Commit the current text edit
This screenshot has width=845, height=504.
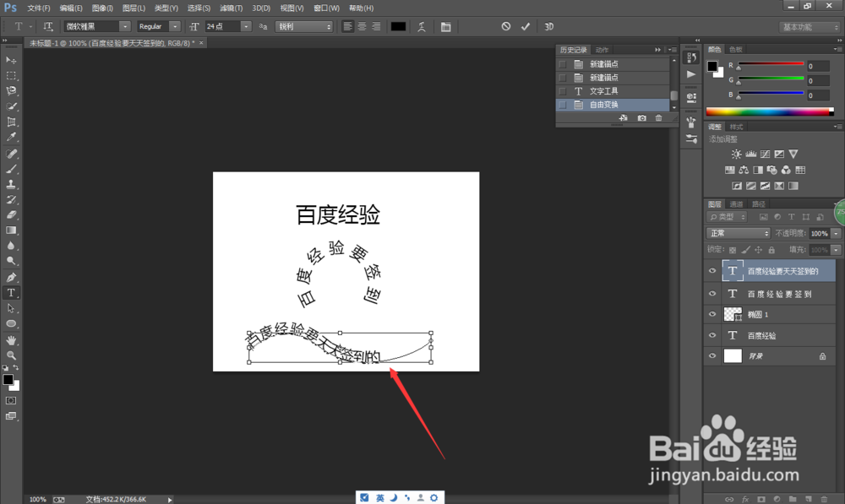(x=526, y=26)
